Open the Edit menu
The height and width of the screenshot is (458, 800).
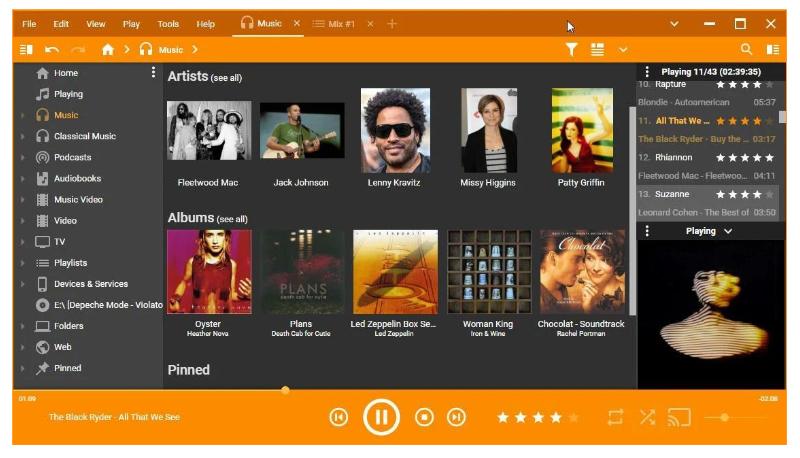click(61, 24)
